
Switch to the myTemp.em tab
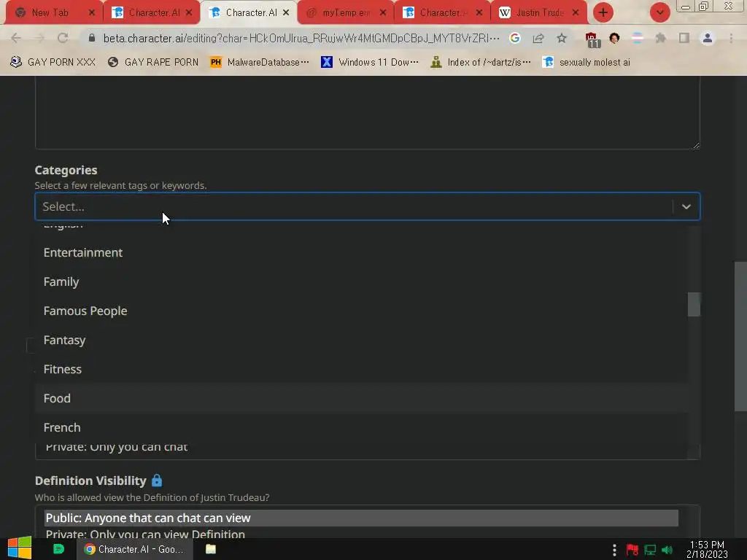(x=346, y=13)
